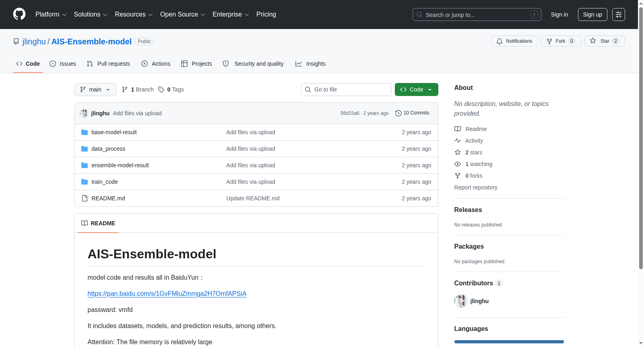Switch to the Security and quality tab
The image size is (644, 347).
pyautogui.click(x=253, y=64)
